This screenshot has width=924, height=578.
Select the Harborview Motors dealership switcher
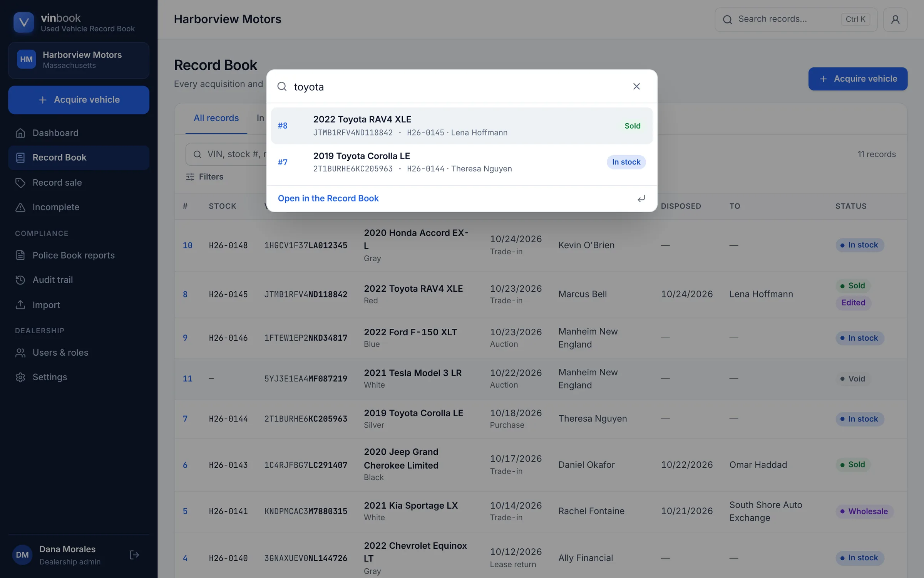pos(79,60)
